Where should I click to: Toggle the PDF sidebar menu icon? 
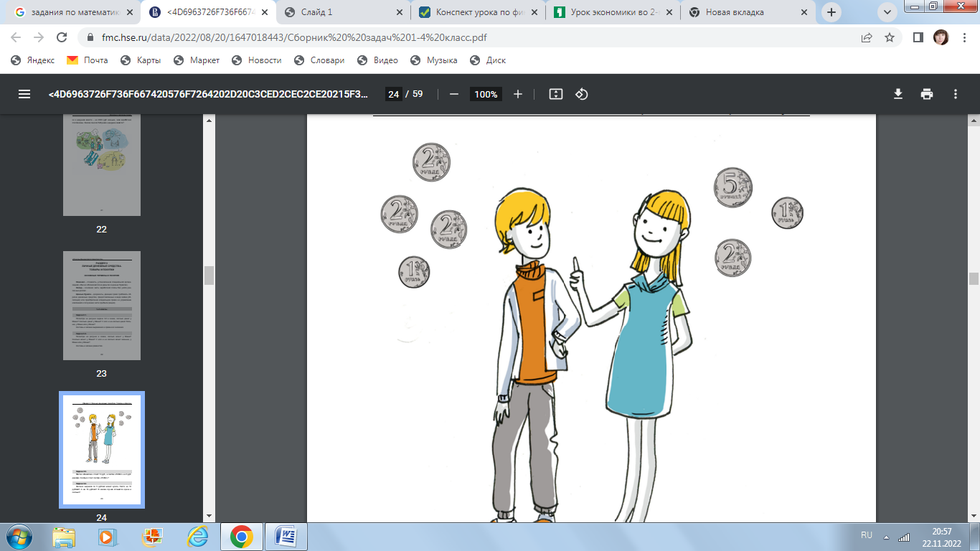[24, 94]
